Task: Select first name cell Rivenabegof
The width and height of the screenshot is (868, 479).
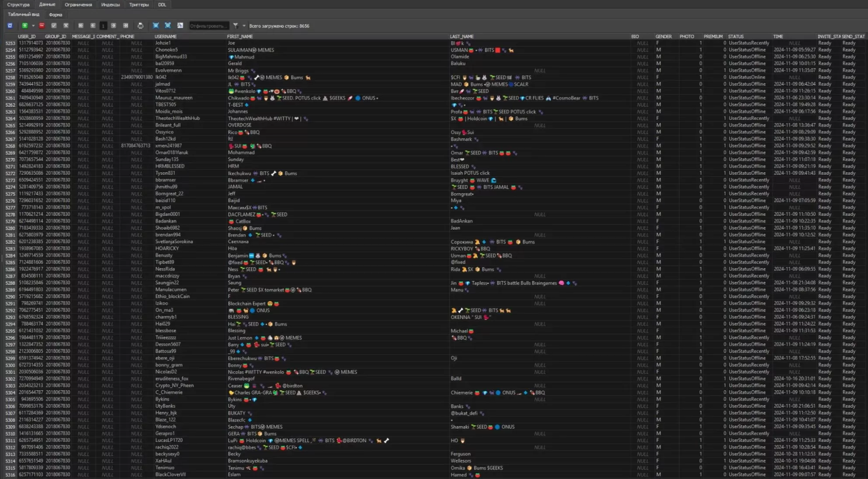Action: tap(338, 379)
